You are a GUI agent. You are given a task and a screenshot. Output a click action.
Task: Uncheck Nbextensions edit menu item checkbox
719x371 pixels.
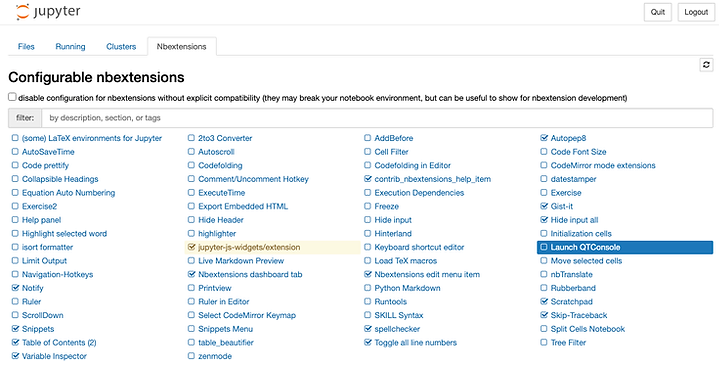coord(367,274)
